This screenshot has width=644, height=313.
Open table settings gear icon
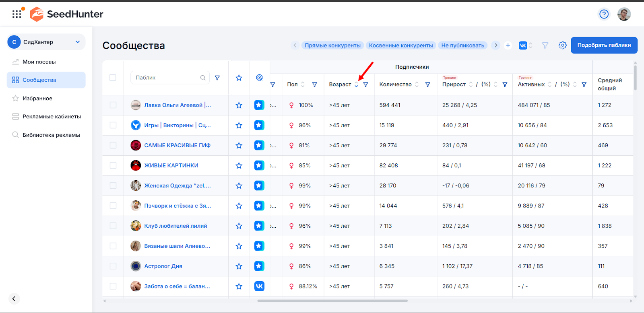[562, 45]
